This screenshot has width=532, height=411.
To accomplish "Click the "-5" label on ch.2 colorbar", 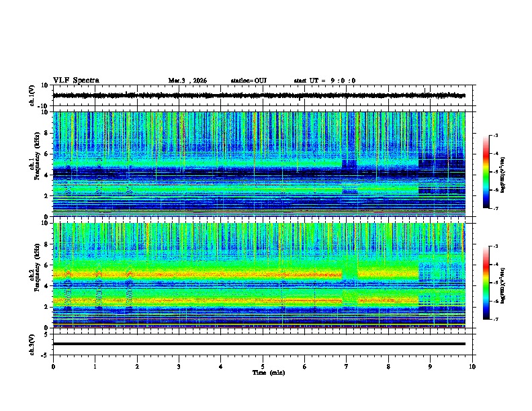I will [495, 283].
